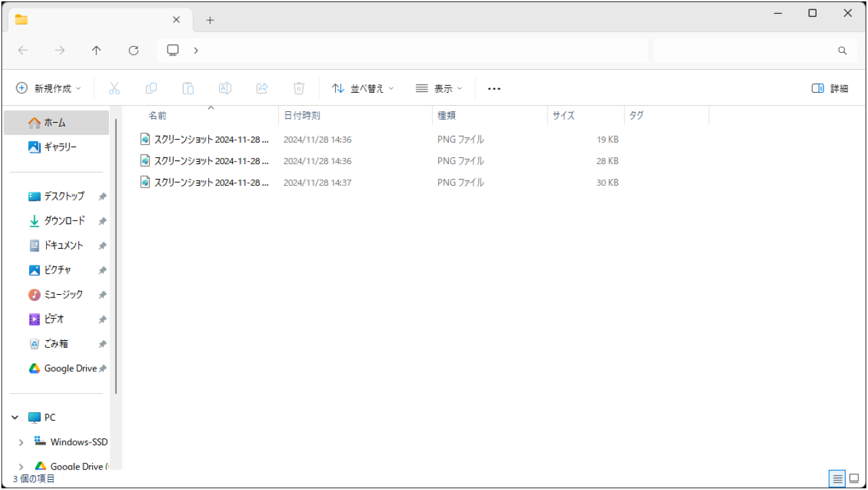Unpin デスクトップ via its pin icon

tap(102, 197)
